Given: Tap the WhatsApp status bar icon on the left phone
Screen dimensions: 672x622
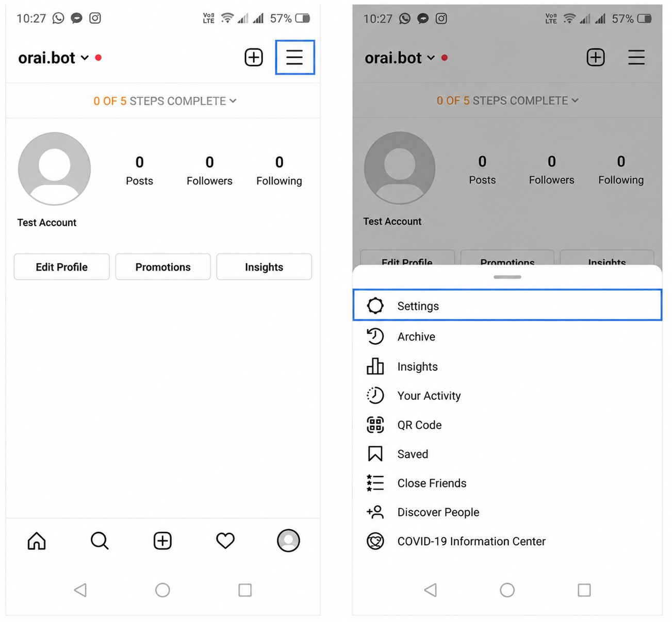Looking at the screenshot, I should coord(58,19).
